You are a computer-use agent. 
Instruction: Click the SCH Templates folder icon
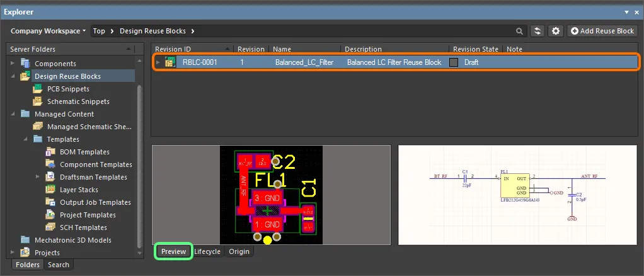50,227
